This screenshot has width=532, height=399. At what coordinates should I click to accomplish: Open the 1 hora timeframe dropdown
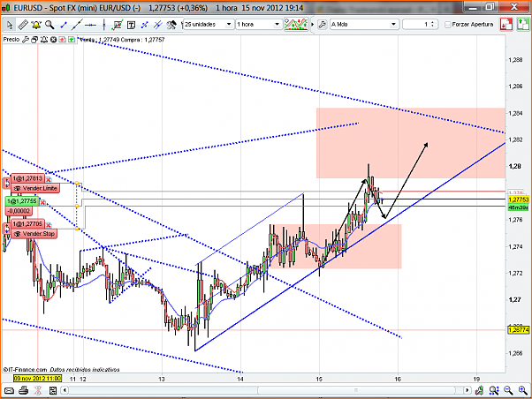click(259, 25)
